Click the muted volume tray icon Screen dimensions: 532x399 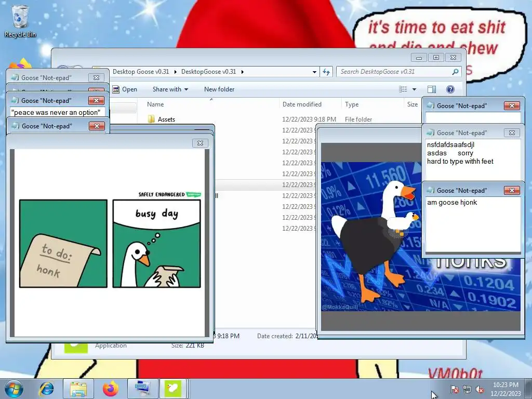[x=480, y=389]
